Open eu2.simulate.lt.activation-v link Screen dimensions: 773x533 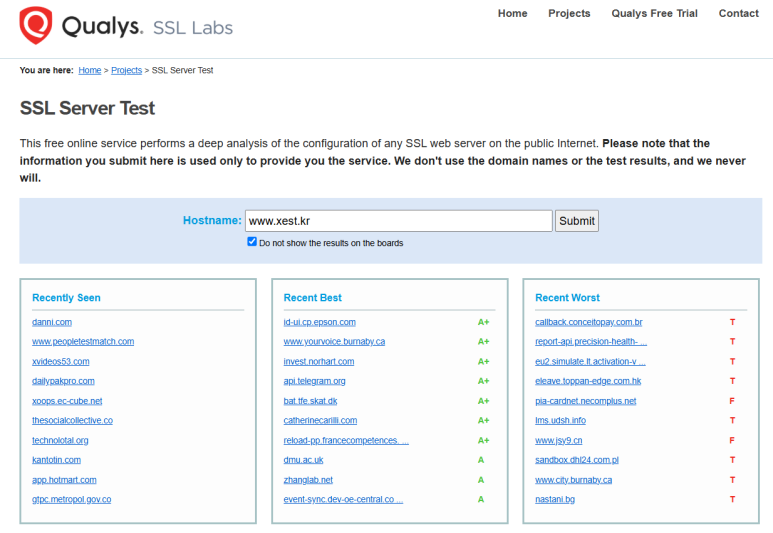[590, 361]
